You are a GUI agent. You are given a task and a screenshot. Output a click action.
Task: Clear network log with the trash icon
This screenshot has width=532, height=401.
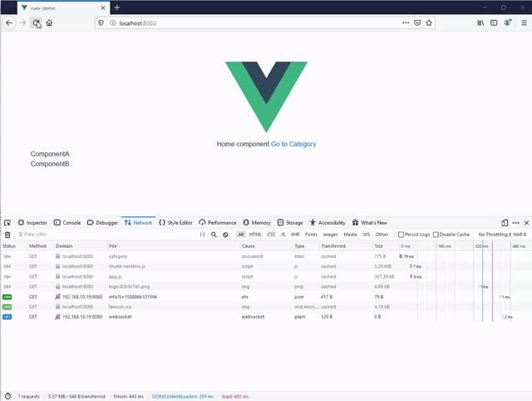7,235
